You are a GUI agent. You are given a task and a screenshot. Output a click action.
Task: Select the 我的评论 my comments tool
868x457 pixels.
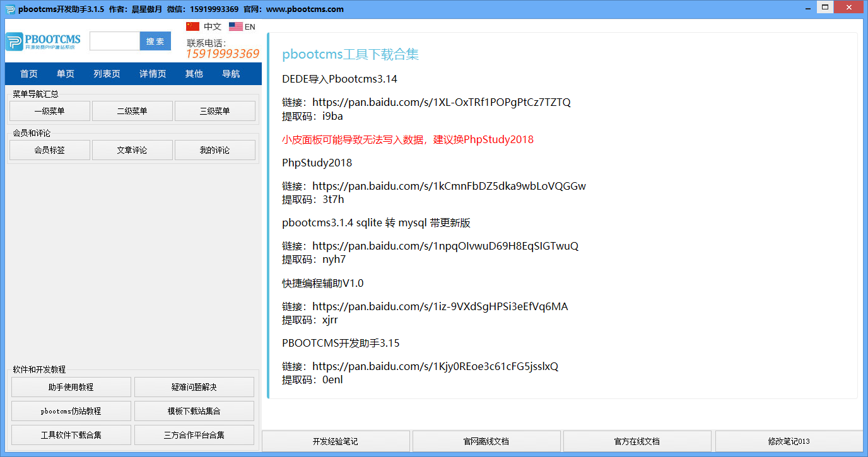(215, 149)
